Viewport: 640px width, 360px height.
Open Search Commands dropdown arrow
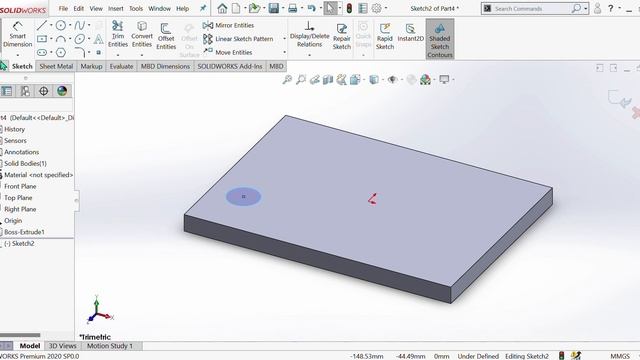point(585,8)
